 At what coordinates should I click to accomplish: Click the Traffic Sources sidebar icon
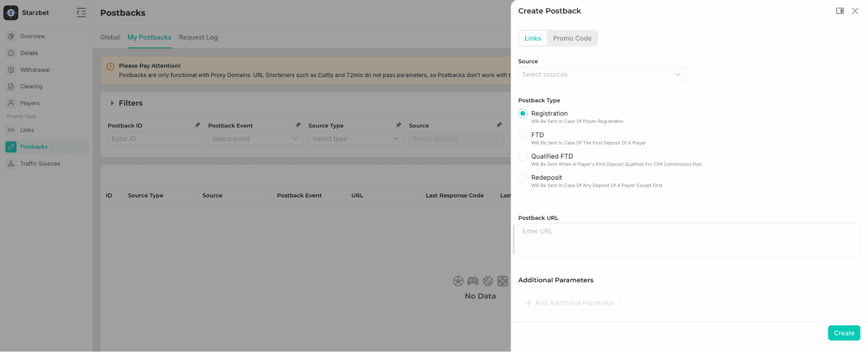(11, 164)
